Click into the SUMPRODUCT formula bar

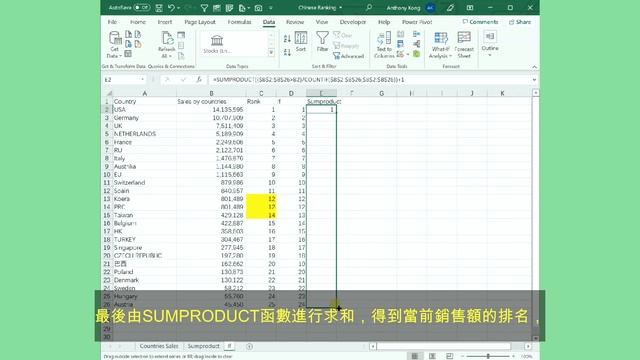point(369,80)
